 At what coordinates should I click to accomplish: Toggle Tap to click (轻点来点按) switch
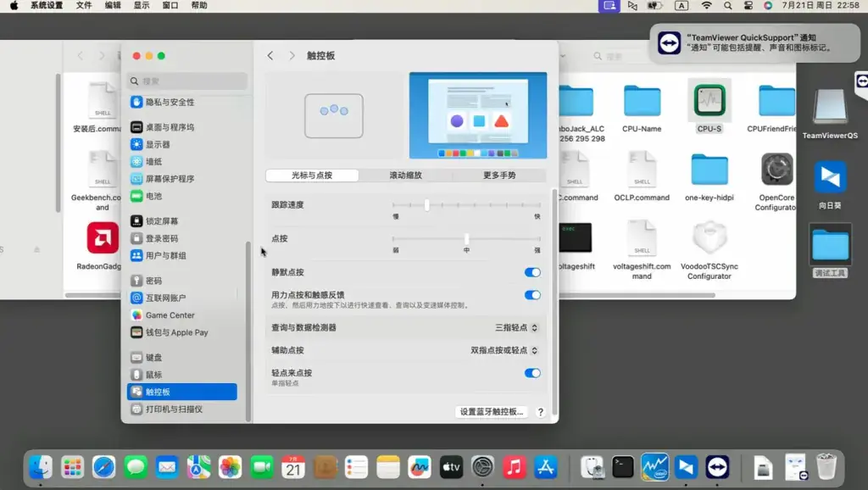[532, 373]
